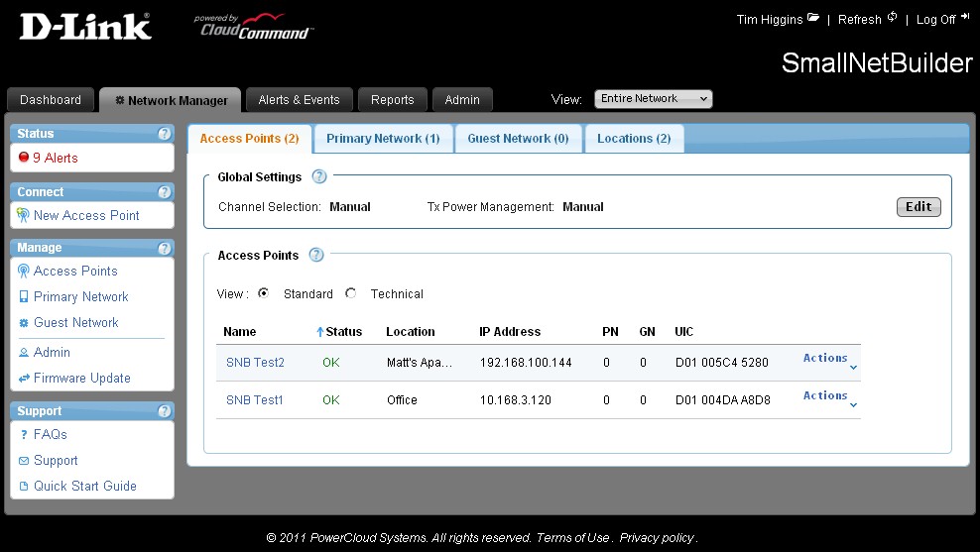Open the FAQs link
Image resolution: width=980 pixels, height=552 pixels.
[50, 435]
